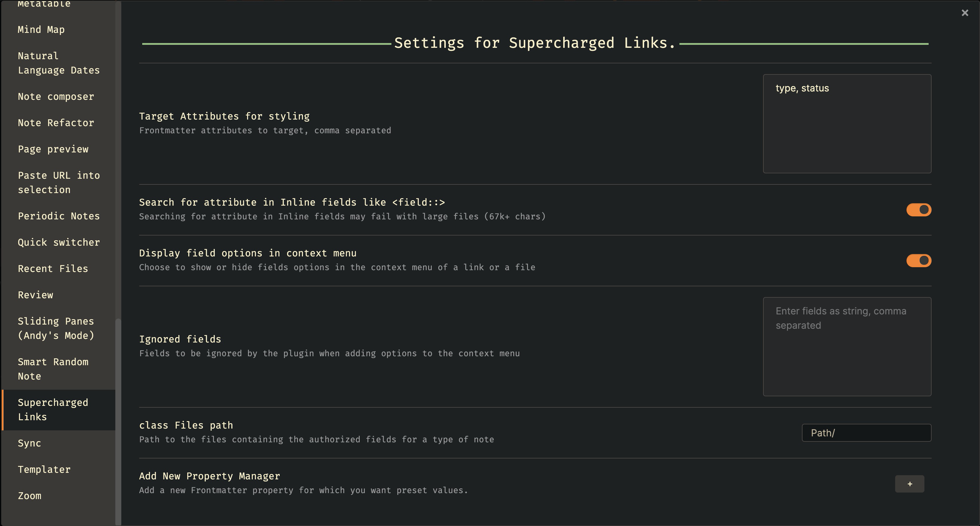Click the sidebar scrollbar thumb
Screen dimensions: 980x526
point(118,419)
